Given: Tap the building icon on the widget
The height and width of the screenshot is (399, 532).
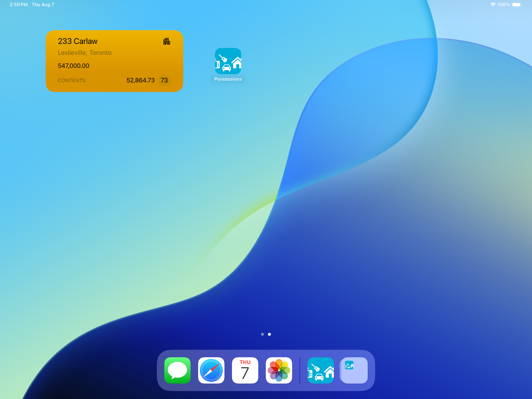Looking at the screenshot, I should [x=167, y=41].
